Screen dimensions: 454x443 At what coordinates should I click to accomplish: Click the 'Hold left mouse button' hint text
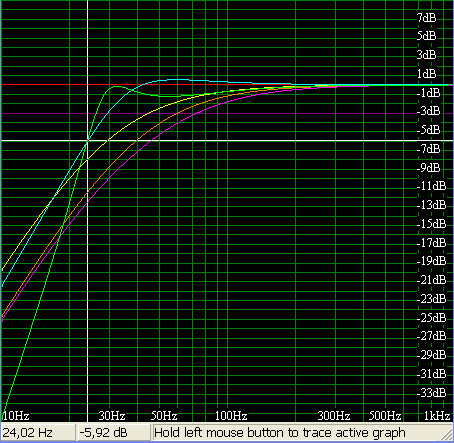point(280,433)
